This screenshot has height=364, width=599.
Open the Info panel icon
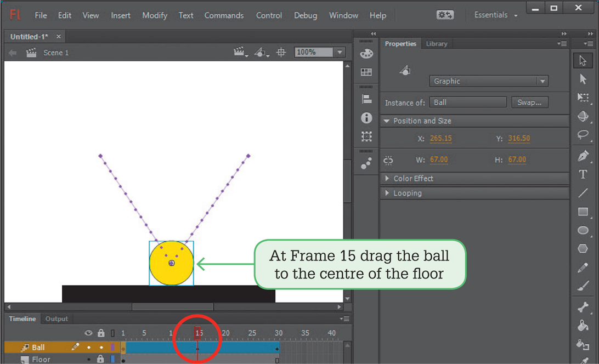click(366, 118)
